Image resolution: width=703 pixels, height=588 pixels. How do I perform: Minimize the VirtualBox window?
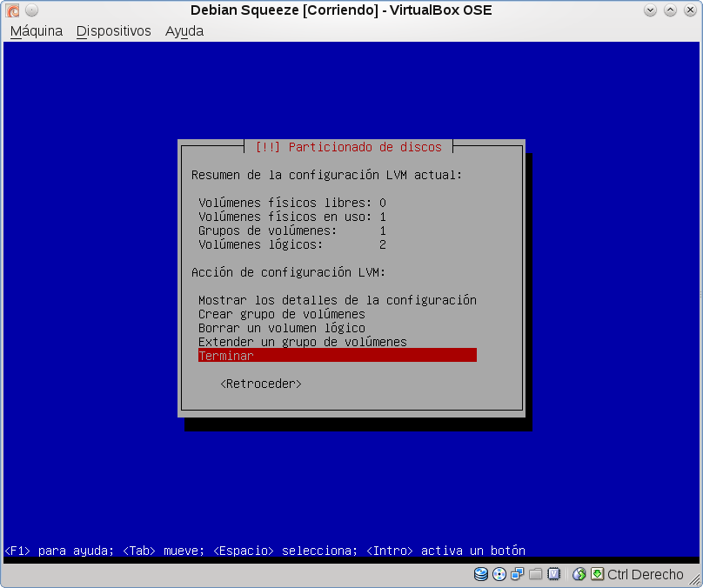[650, 10]
